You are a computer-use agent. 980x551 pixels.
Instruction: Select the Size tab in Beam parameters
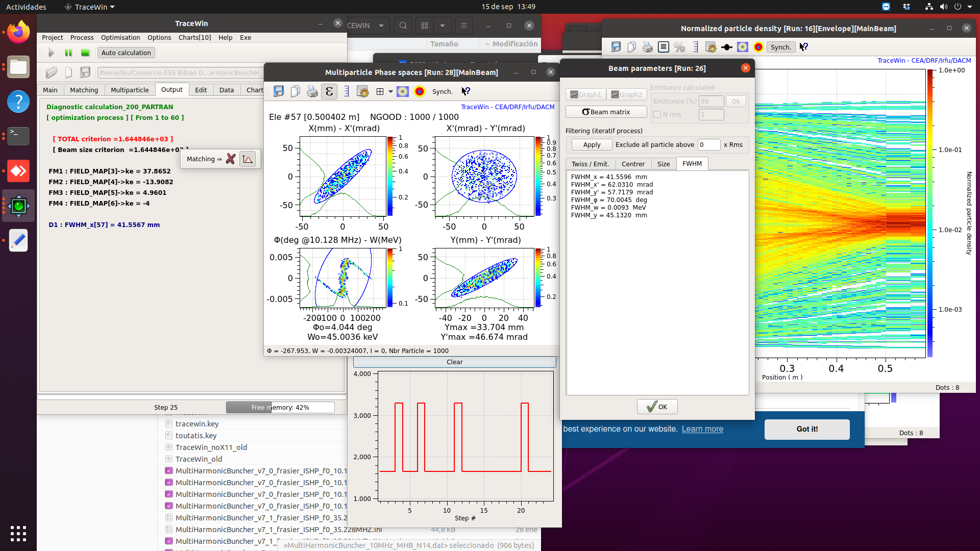664,164
